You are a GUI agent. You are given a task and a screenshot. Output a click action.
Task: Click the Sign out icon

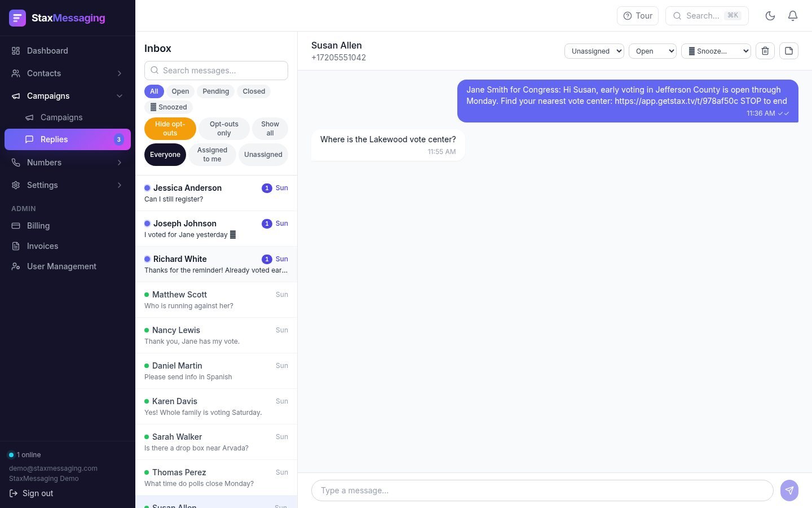tap(14, 493)
